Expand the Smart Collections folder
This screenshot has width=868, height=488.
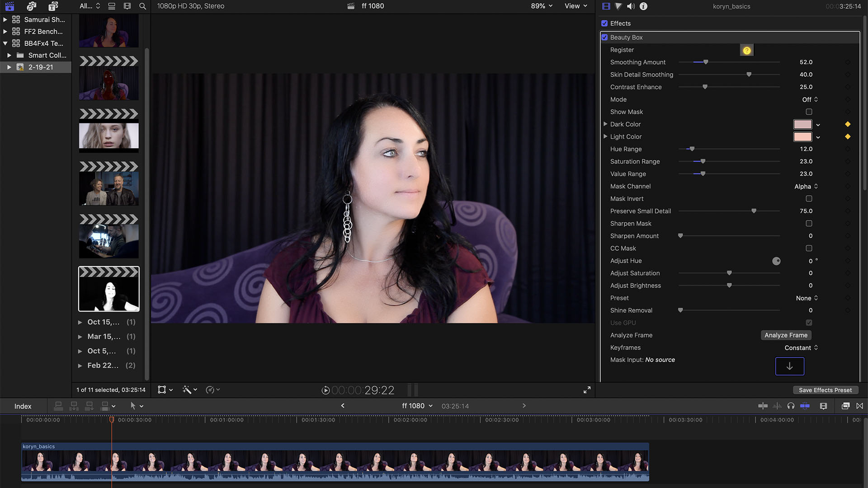coord(9,55)
